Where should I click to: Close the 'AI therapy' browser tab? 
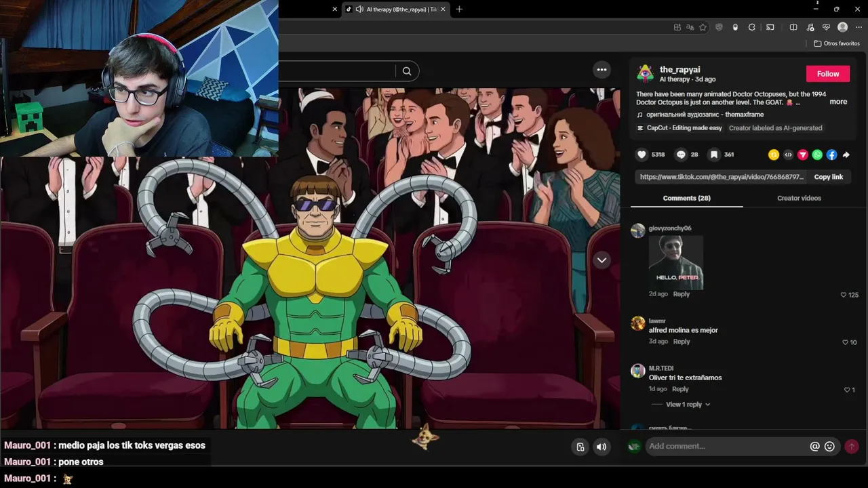[x=443, y=9]
